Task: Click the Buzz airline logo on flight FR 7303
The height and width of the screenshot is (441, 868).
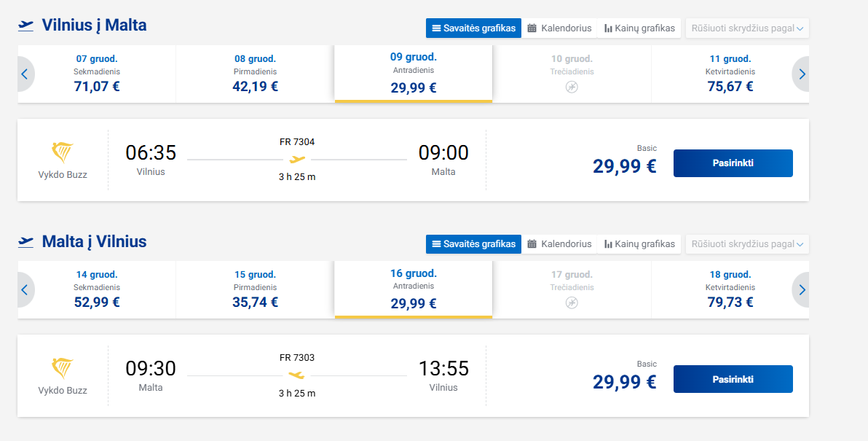Action: (x=63, y=368)
